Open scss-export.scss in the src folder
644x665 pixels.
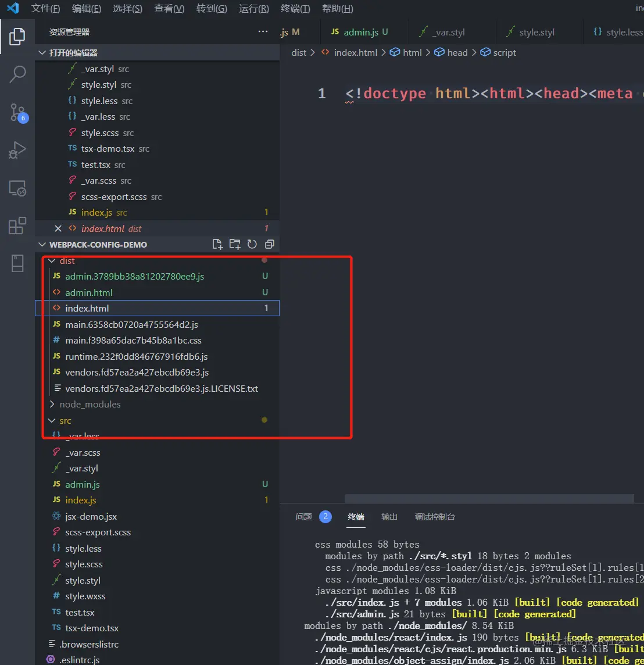click(157, 532)
